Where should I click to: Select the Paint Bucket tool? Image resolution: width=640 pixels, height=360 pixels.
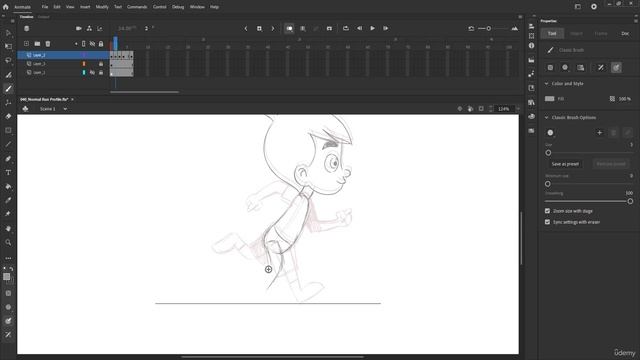coord(8,187)
